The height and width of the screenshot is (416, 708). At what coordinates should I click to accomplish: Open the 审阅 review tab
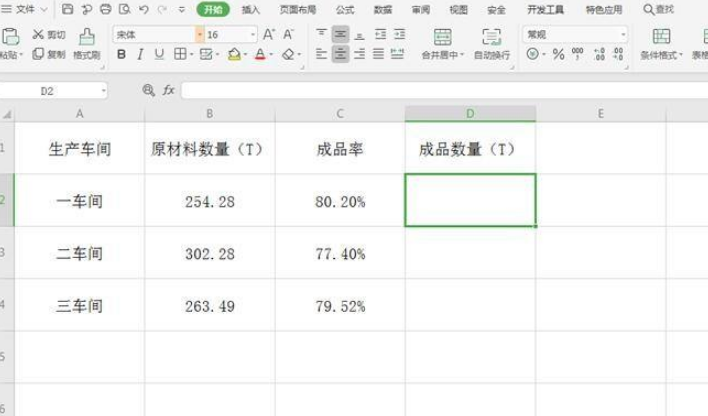click(421, 9)
